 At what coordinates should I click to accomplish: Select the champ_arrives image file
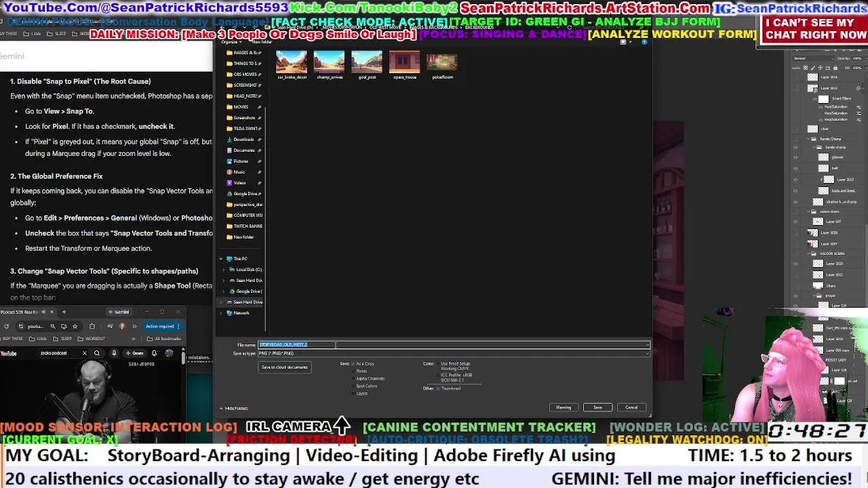(330, 66)
